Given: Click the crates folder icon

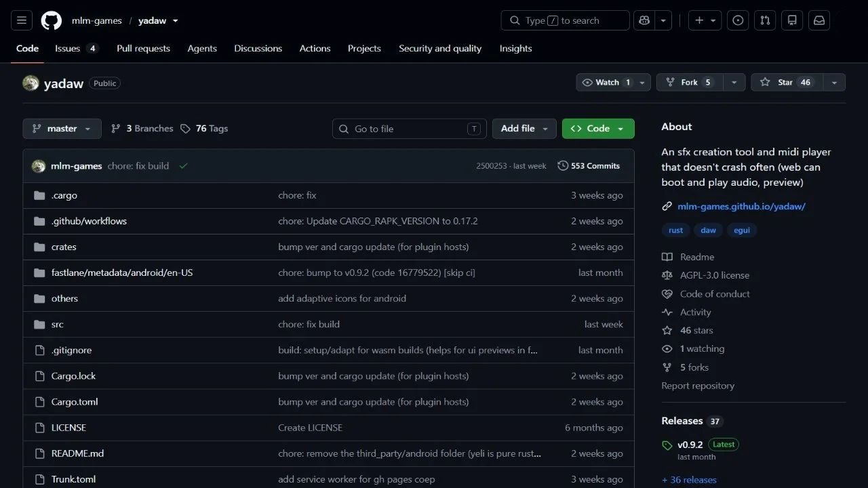Looking at the screenshot, I should pyautogui.click(x=39, y=247).
